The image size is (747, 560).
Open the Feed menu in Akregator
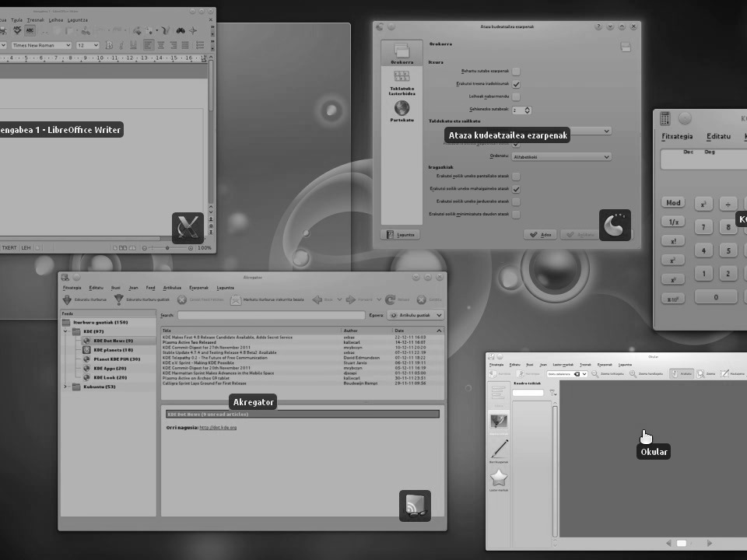coord(150,288)
